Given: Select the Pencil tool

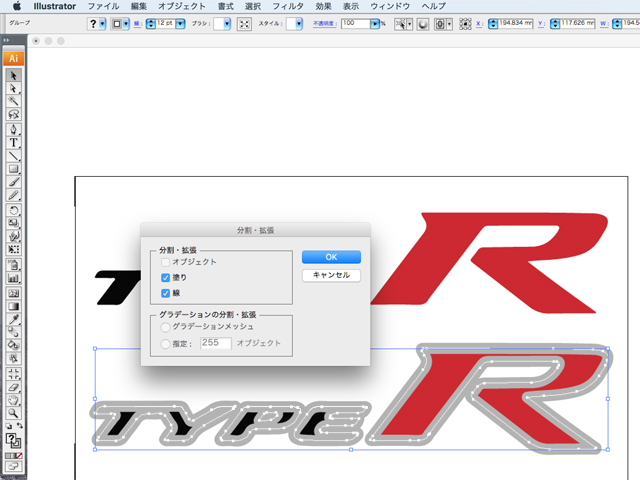Looking at the screenshot, I should tap(13, 195).
